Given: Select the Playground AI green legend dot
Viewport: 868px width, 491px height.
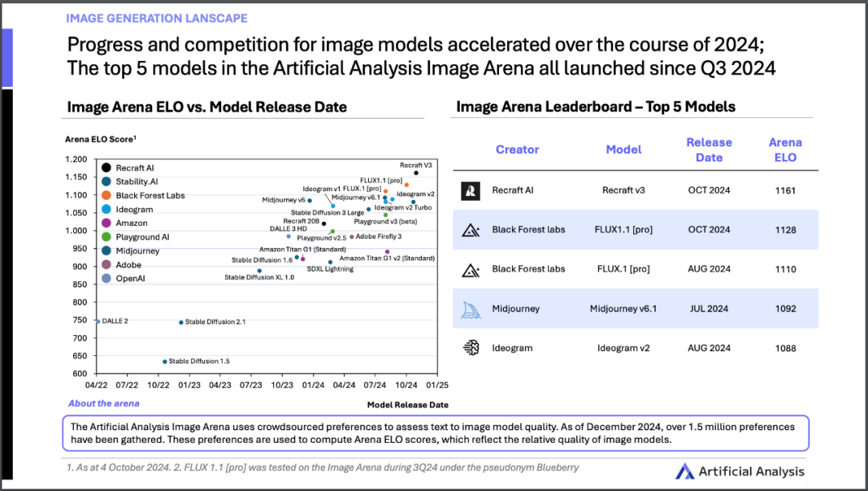Looking at the screenshot, I should pyautogui.click(x=106, y=237).
